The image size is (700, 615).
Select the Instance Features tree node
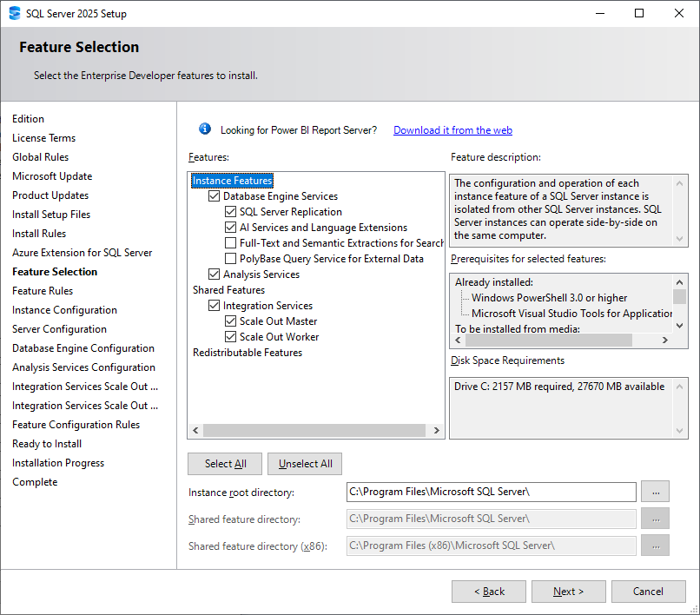232,181
